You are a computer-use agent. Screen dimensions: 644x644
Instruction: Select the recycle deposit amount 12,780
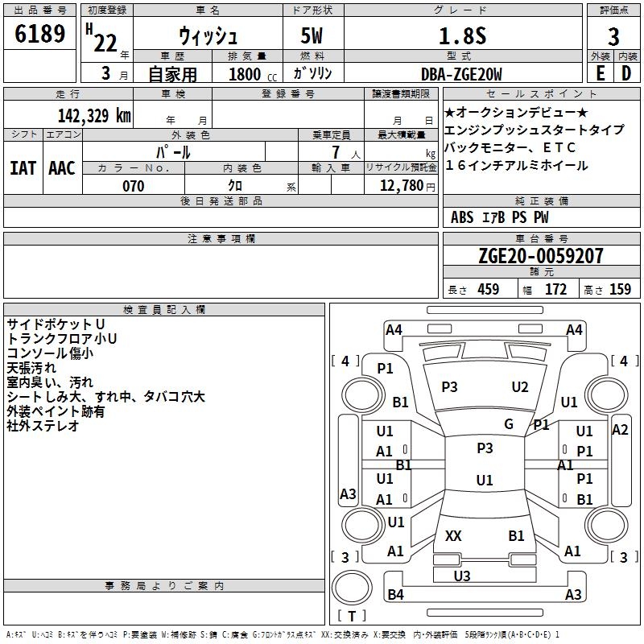(x=400, y=186)
